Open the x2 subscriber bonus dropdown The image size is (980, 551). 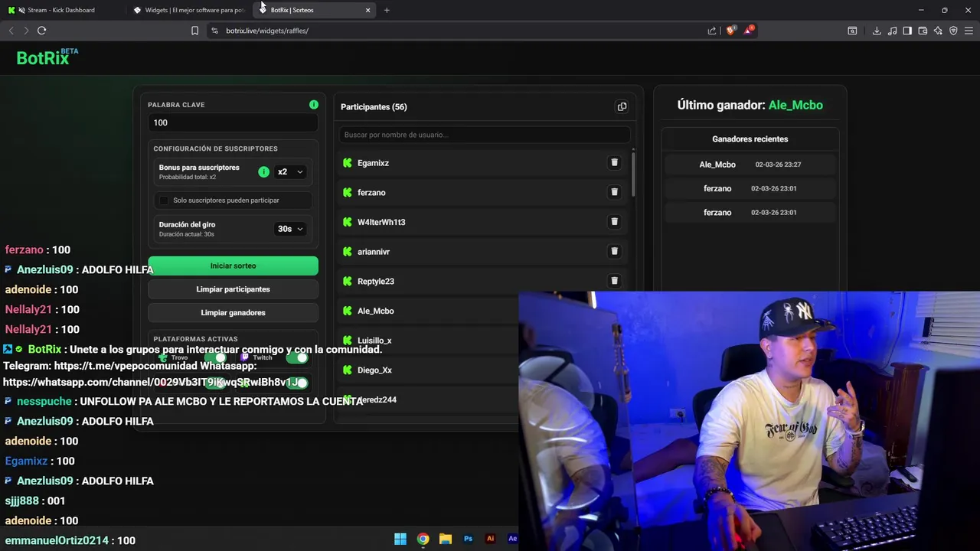click(290, 172)
